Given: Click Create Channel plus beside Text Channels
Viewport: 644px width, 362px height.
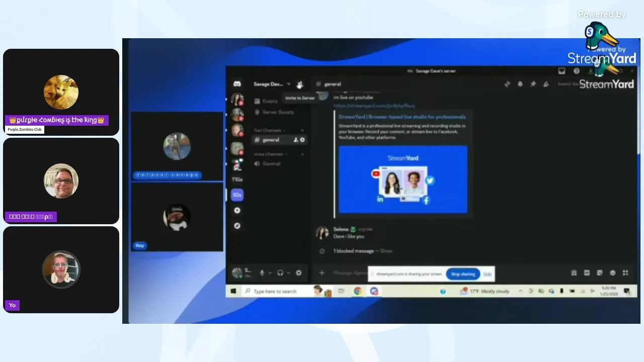Looking at the screenshot, I should (302, 130).
